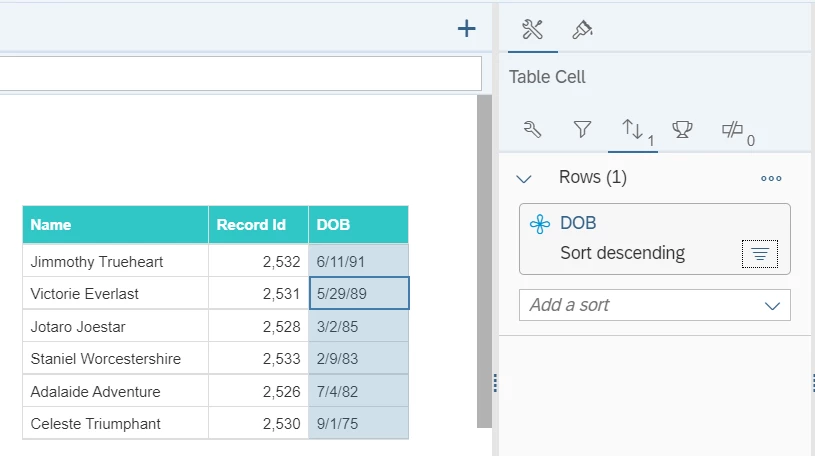Click the panel splitter grip handle
This screenshot has width=815, height=456.
tap(495, 383)
